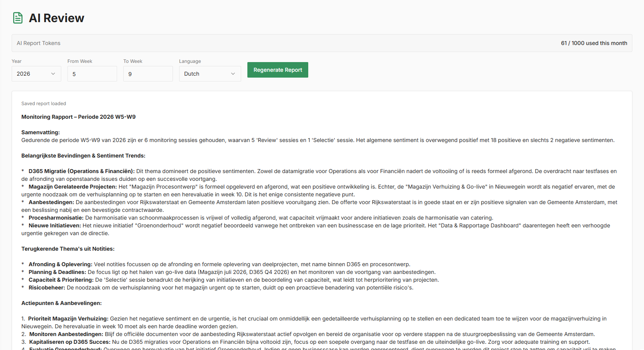
Task: Click the From Week input field
Action: tap(92, 73)
